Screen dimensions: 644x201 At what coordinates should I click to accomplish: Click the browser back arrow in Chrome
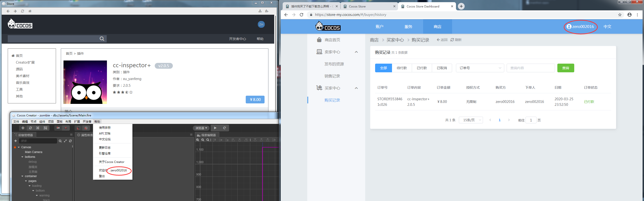tap(286, 15)
